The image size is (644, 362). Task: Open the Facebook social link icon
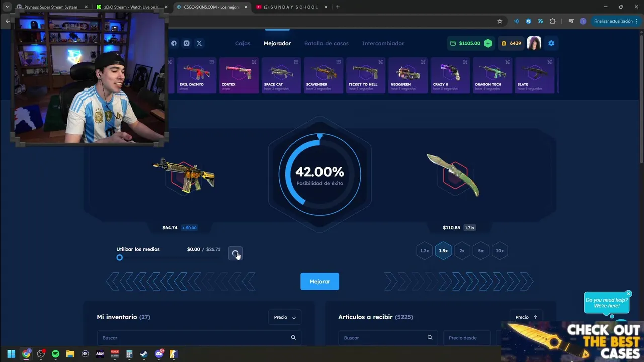click(x=174, y=43)
